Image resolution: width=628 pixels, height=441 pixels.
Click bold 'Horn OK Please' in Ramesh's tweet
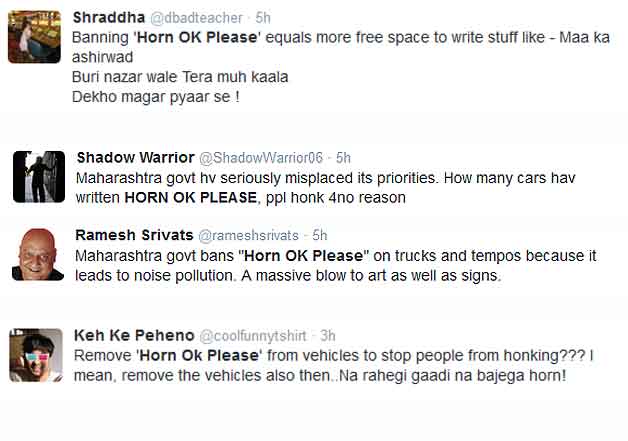click(x=304, y=256)
